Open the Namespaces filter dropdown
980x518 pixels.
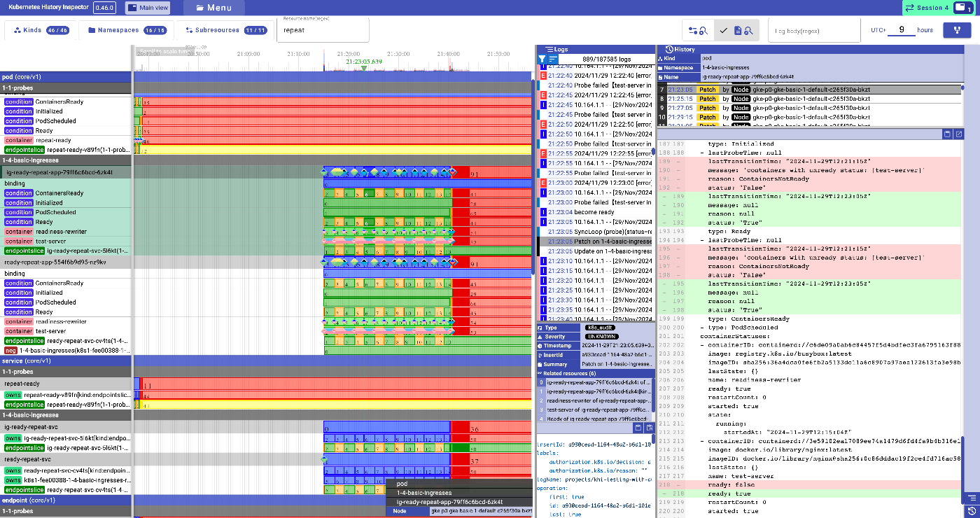click(127, 31)
